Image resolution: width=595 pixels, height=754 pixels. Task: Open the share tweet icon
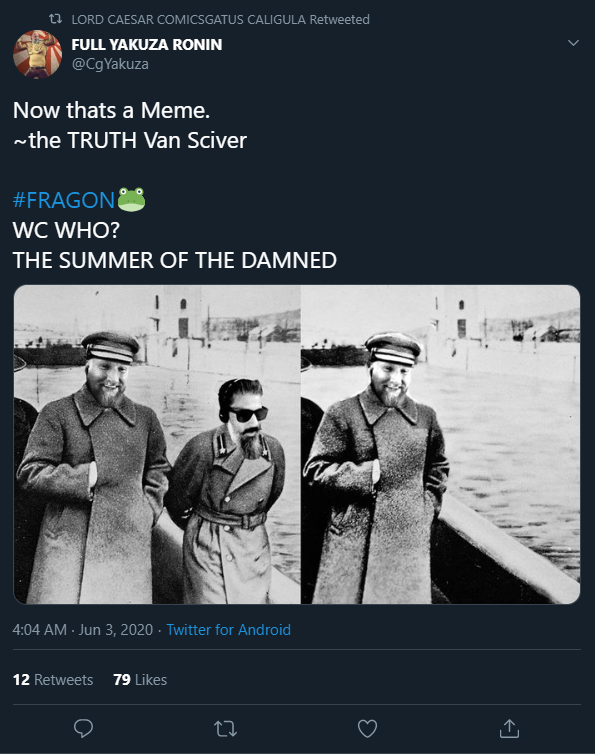[509, 729]
